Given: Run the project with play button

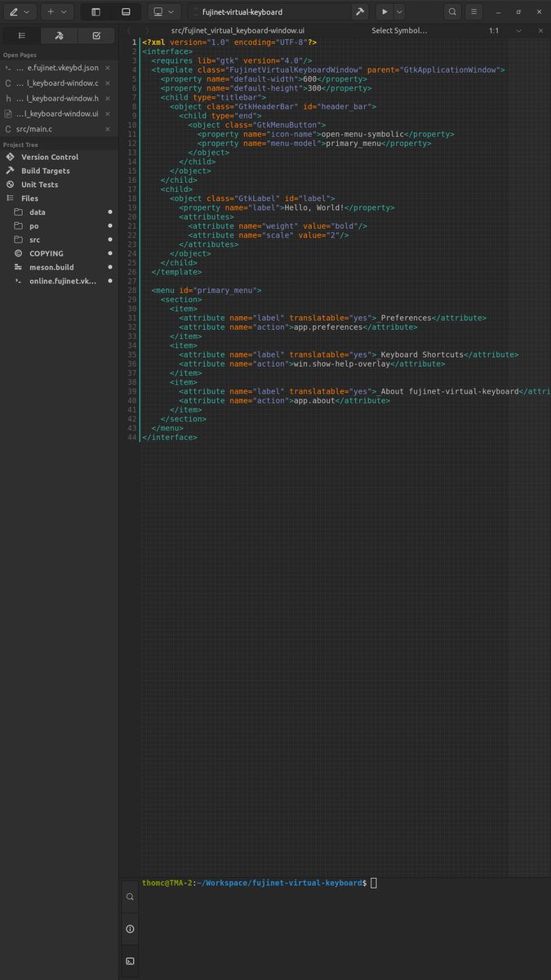Looking at the screenshot, I should click(x=384, y=12).
